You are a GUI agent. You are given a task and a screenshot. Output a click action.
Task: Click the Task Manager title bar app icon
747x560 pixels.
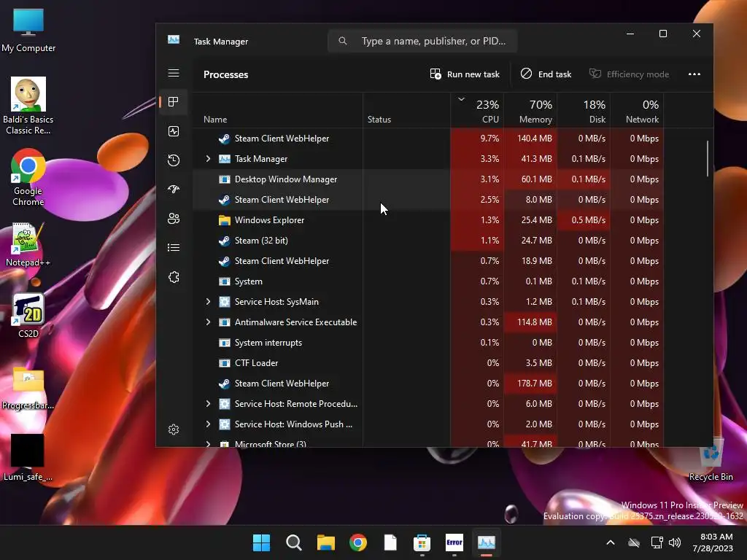(174, 39)
